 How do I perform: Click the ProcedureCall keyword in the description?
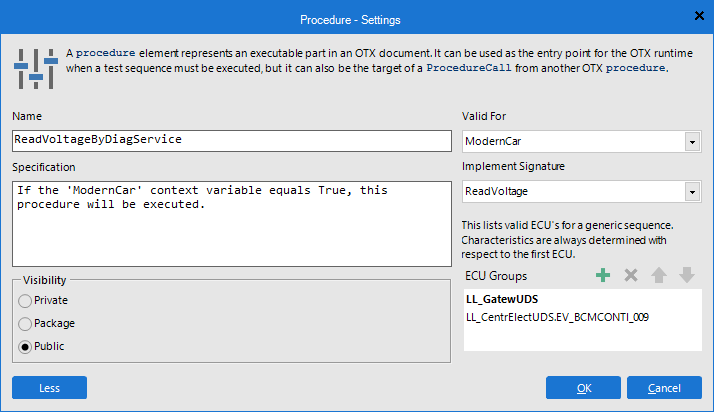(x=471, y=69)
